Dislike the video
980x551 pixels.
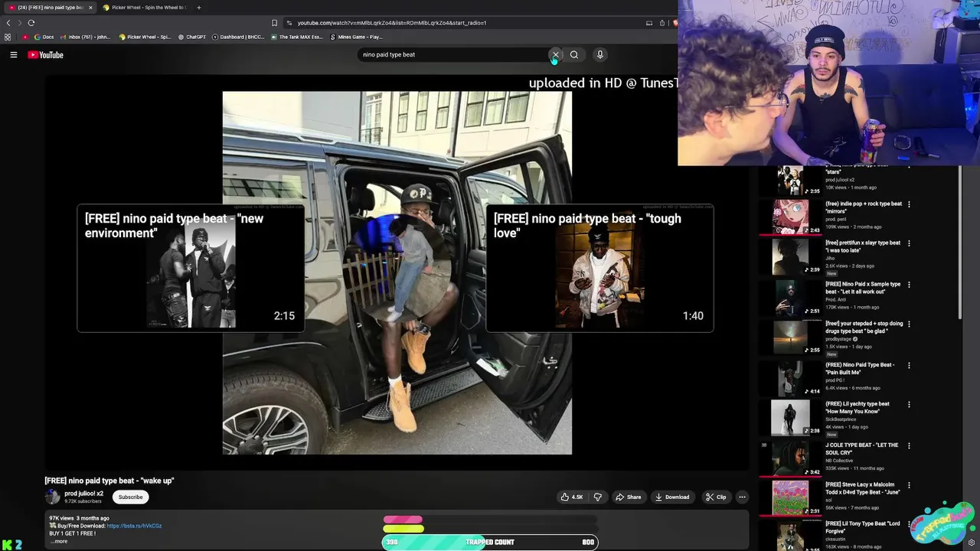(598, 497)
